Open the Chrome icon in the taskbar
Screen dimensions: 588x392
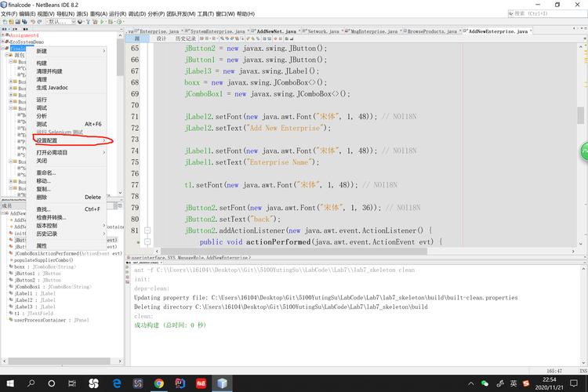(x=159, y=383)
